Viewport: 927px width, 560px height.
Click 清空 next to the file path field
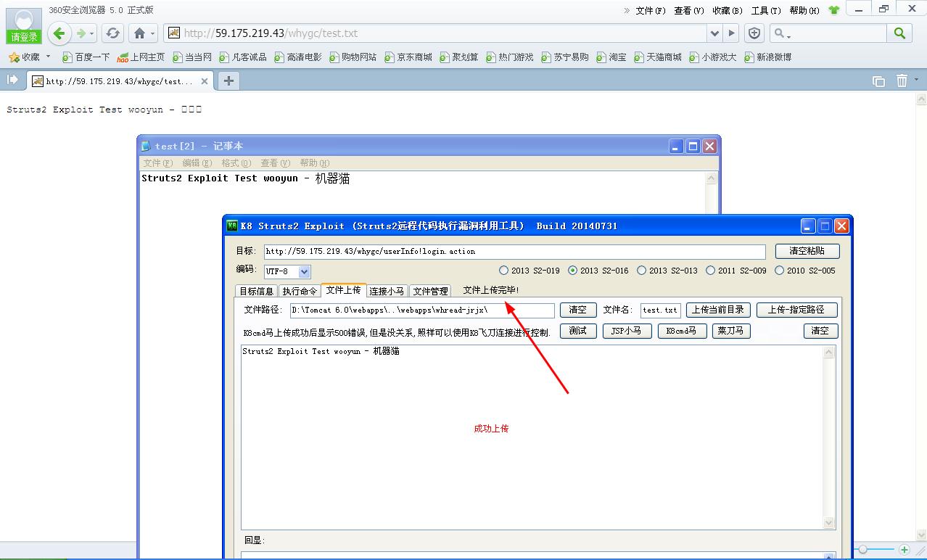[578, 310]
